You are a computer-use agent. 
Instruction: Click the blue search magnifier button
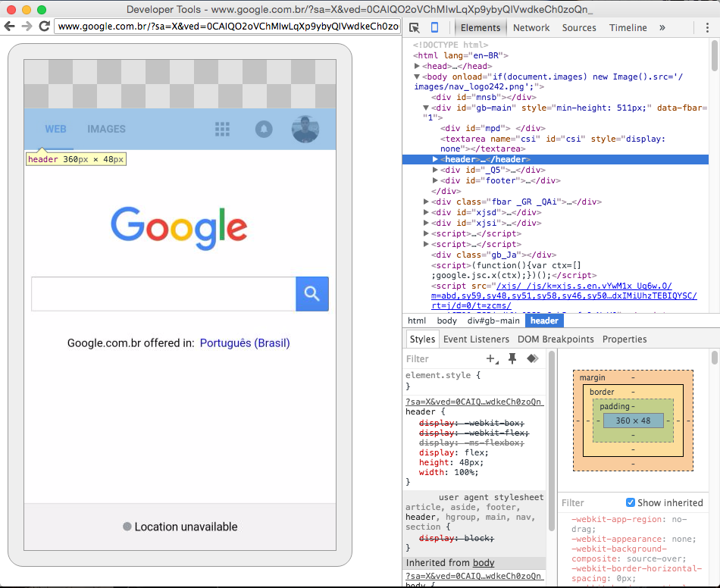pos(312,294)
